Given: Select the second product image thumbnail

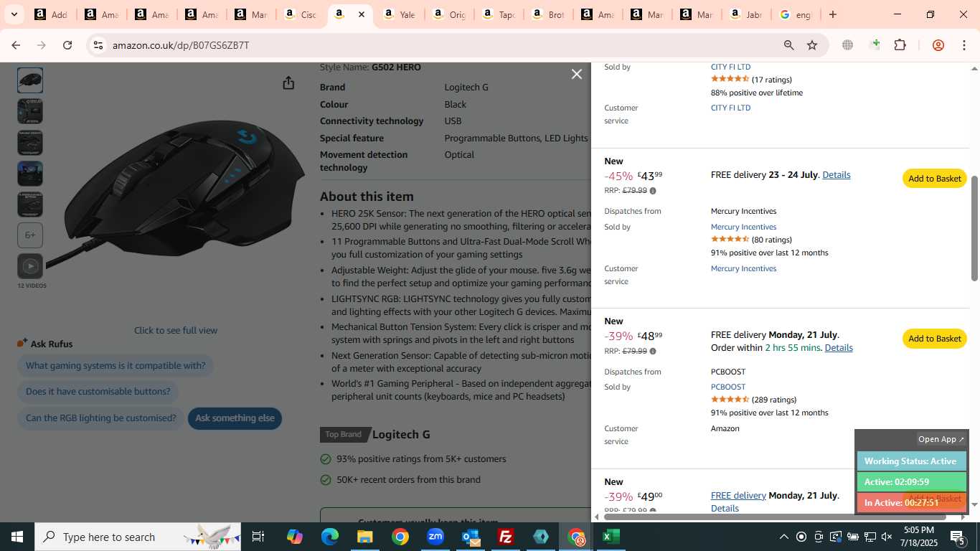Looking at the screenshot, I should click(x=30, y=111).
